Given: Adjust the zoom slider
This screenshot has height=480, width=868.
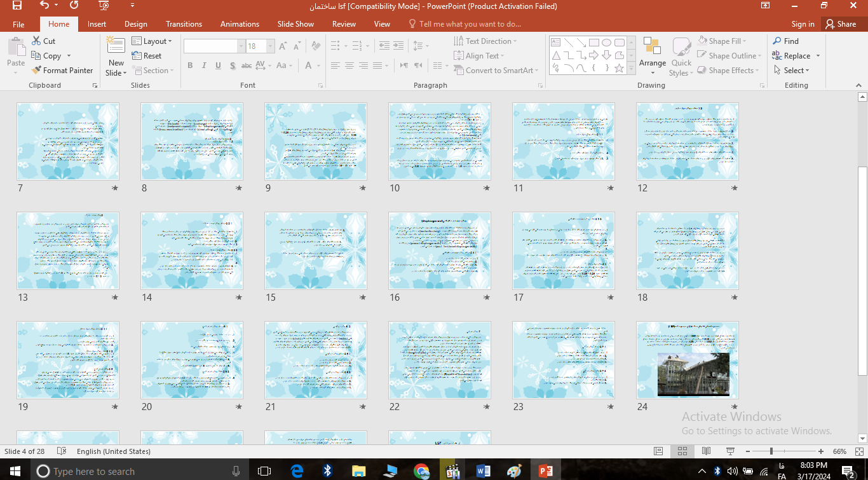Looking at the screenshot, I should click(x=771, y=451).
